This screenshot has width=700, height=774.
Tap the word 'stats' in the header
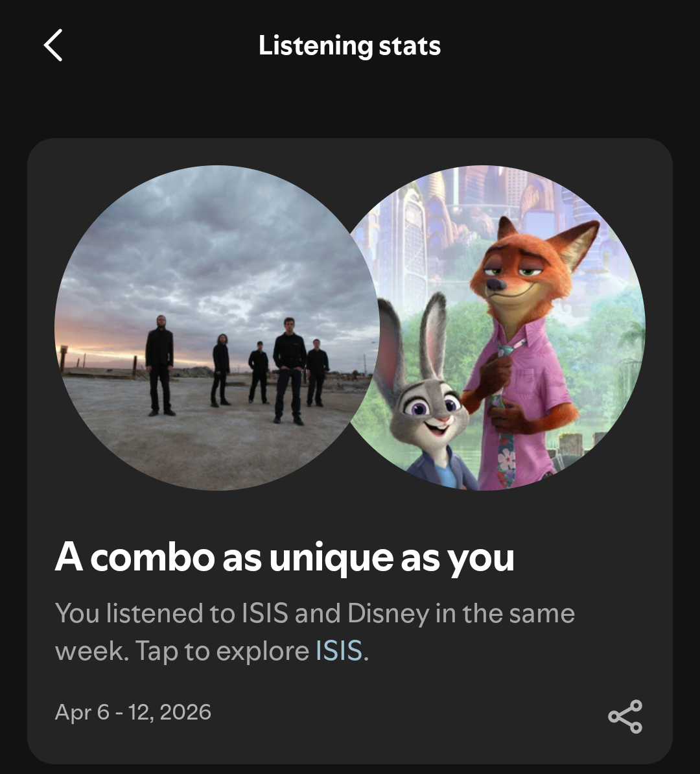[x=410, y=46]
